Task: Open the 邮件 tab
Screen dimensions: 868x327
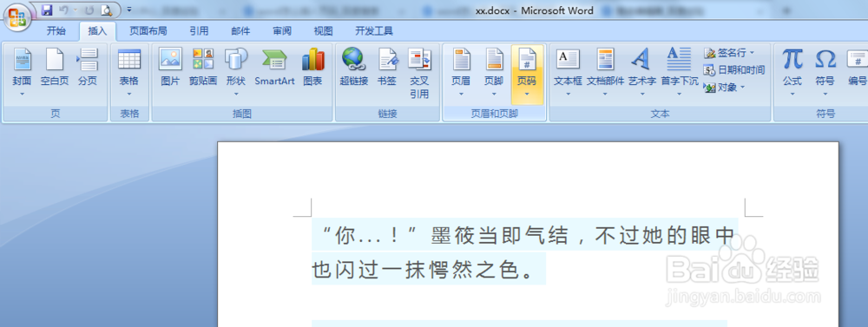Action: point(240,31)
